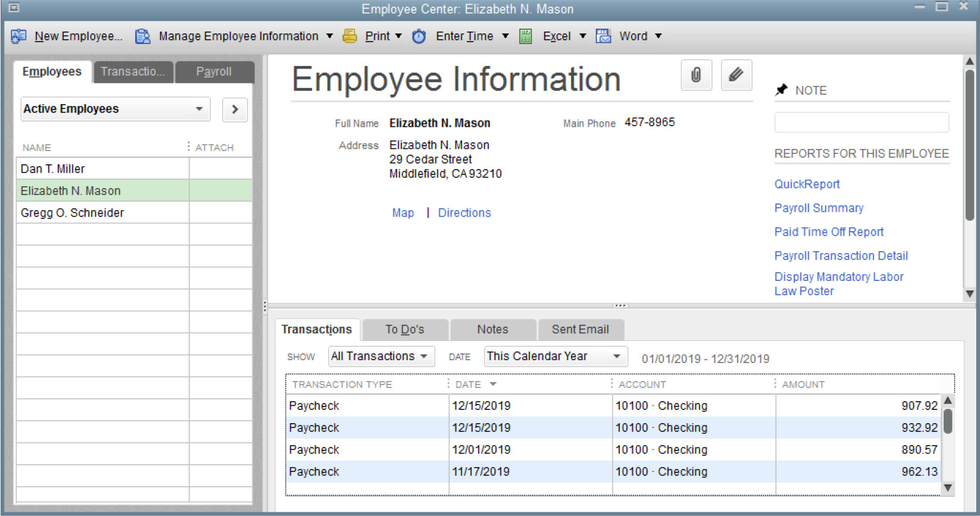Open the This Calendar Year date dropdown

[x=556, y=356]
